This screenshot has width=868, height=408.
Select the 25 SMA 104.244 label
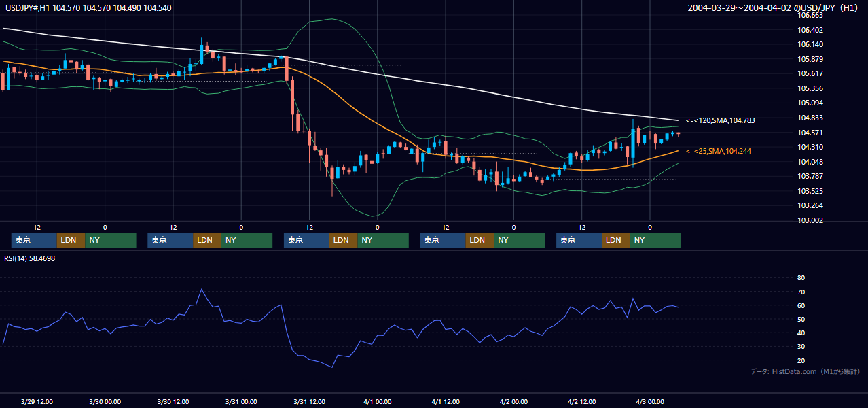pyautogui.click(x=719, y=151)
